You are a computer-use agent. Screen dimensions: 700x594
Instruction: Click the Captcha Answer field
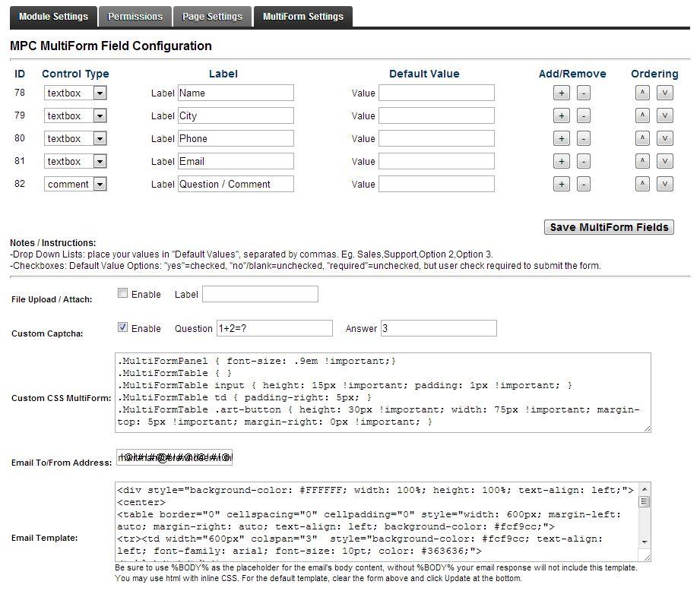coord(439,328)
